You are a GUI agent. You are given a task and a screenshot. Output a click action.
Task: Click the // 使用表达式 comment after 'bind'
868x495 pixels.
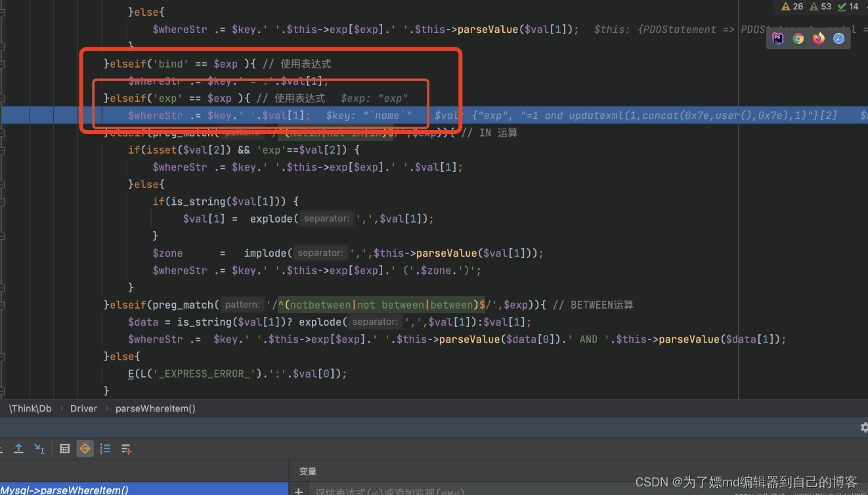pyautogui.click(x=297, y=64)
